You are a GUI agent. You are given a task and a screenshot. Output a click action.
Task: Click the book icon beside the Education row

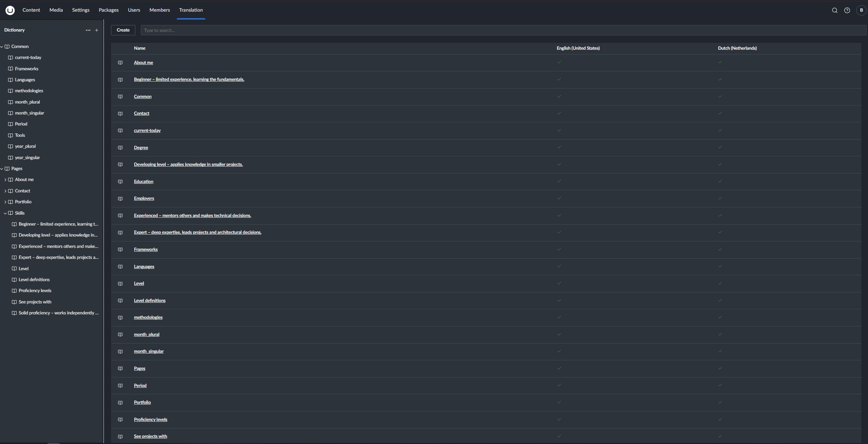coord(120,181)
